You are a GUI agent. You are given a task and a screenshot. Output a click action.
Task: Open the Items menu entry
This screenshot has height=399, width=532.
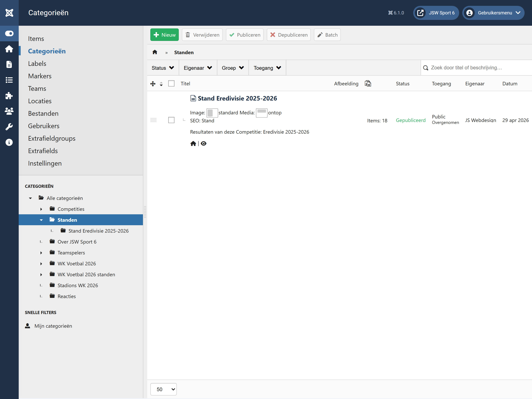(36, 39)
